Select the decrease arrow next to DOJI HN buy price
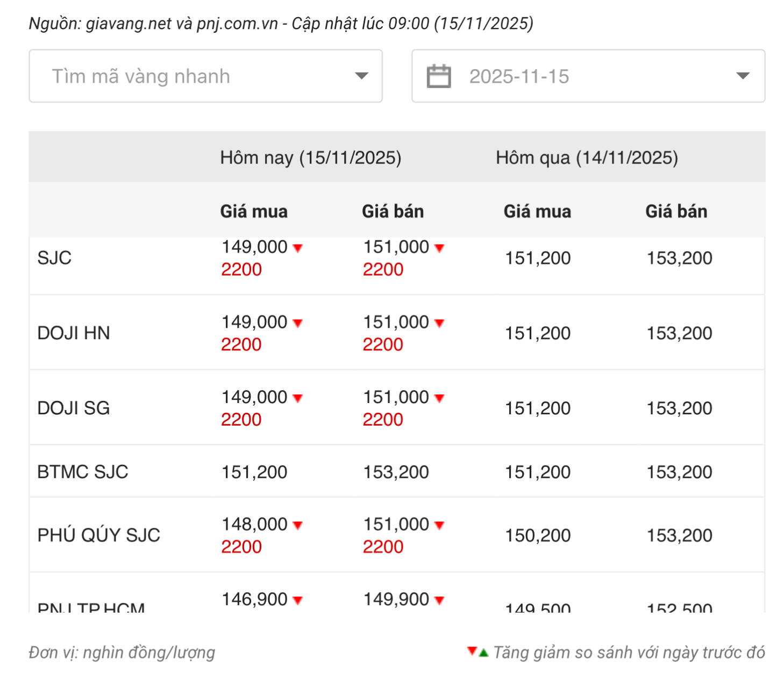 coord(298,323)
